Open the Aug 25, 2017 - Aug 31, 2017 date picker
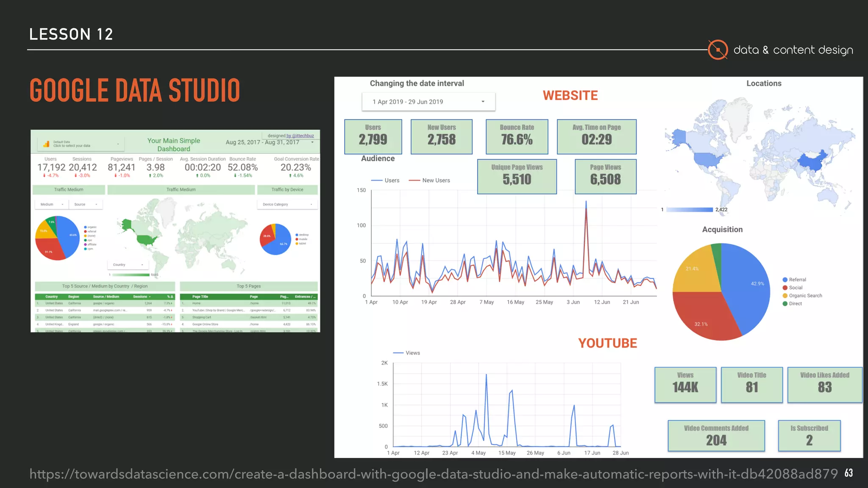The height and width of the screenshot is (488, 868). [270, 142]
